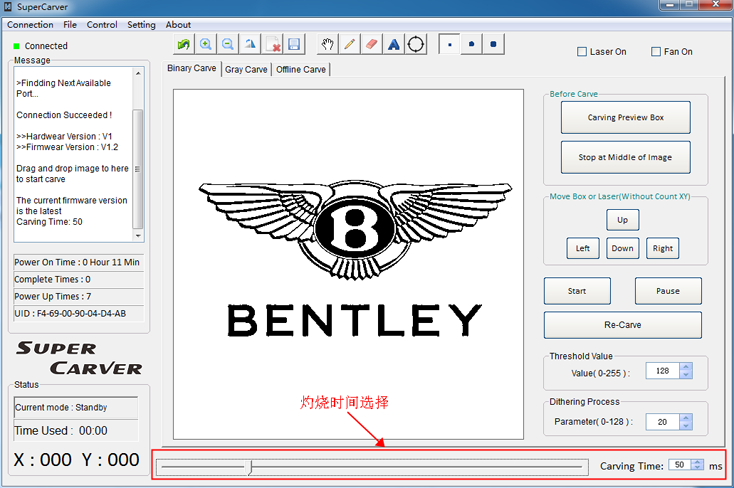734x488 pixels.
Task: Click the zoom out magnifier icon
Action: click(228, 44)
